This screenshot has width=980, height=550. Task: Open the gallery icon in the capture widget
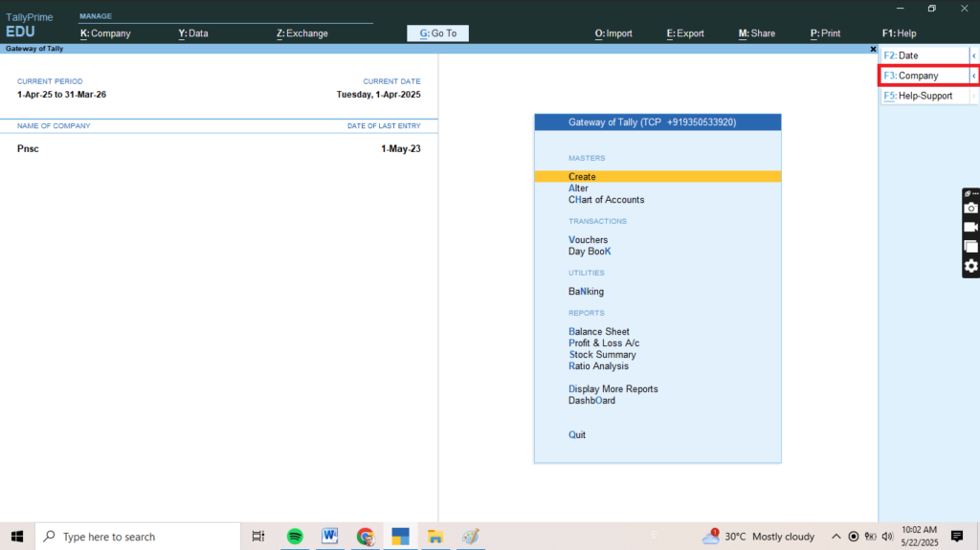(x=970, y=247)
